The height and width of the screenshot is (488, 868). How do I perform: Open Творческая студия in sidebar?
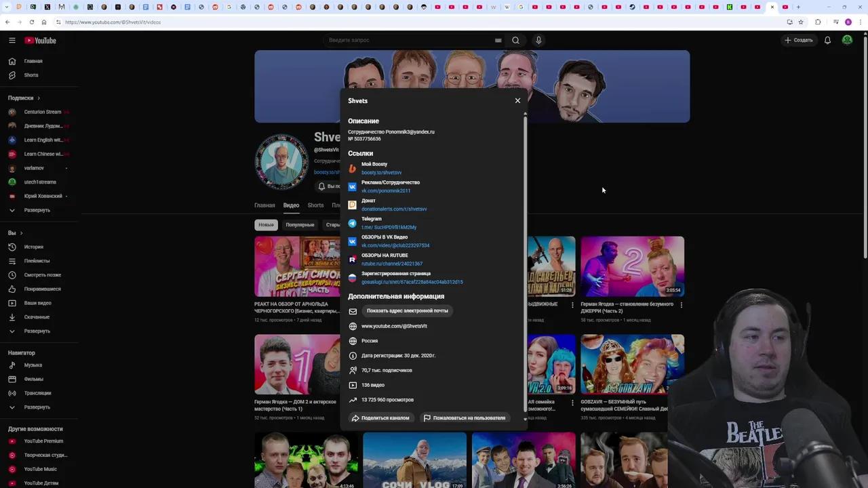point(45,455)
